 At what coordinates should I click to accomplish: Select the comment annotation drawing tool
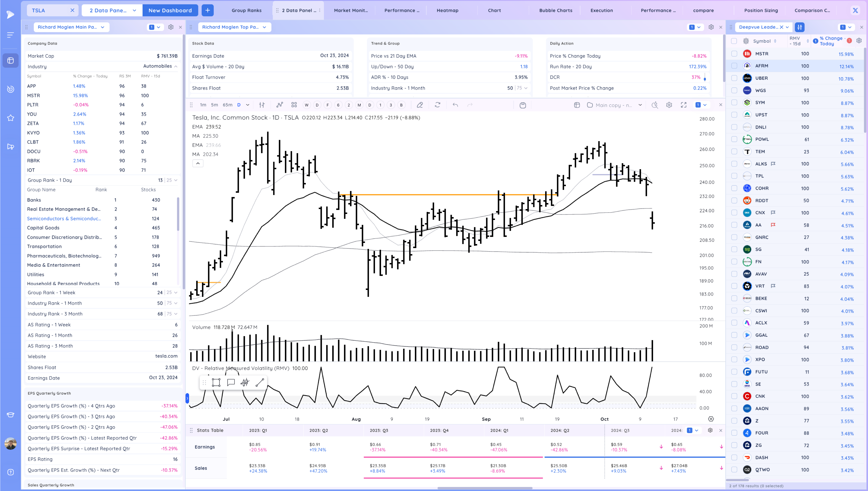[x=231, y=382]
